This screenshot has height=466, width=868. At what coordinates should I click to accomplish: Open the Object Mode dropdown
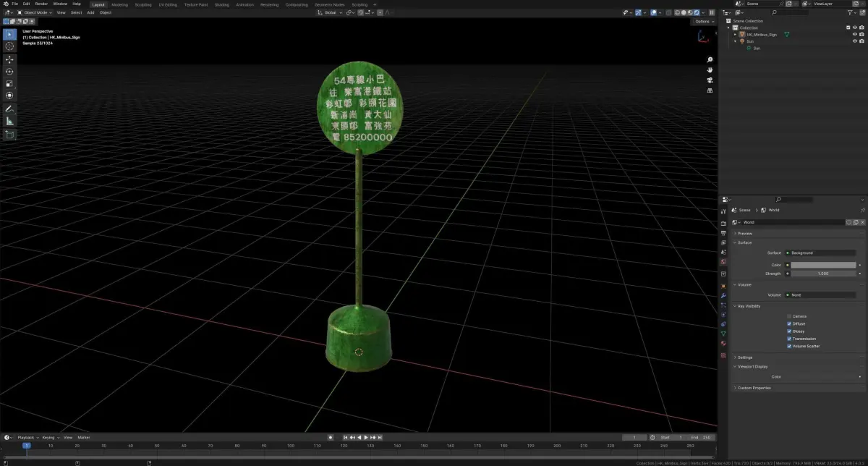coord(35,12)
